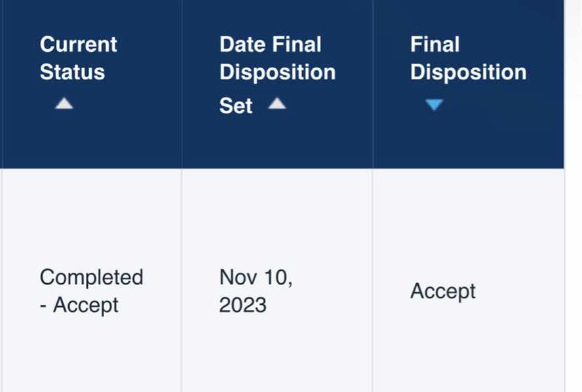Click the word 'Completed' in the row
Viewport: 582px width, 392px height.
coord(91,277)
